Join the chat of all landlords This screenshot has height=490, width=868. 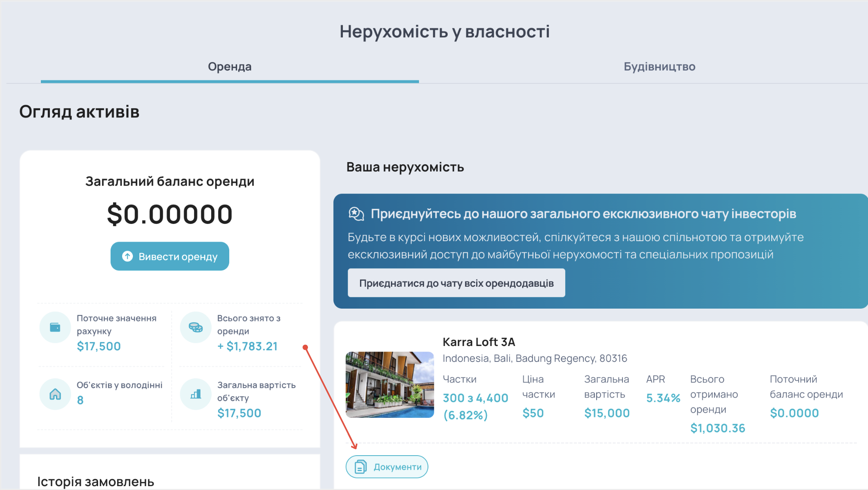pyautogui.click(x=456, y=283)
